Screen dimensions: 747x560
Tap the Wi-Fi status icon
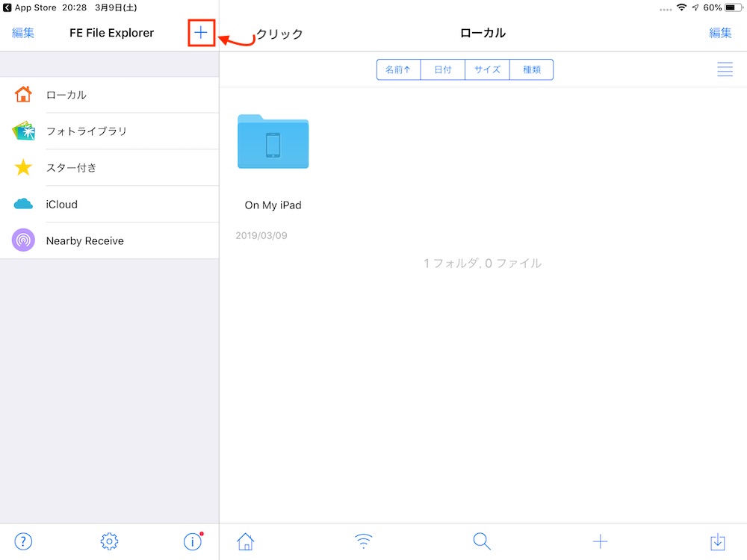tap(682, 7)
